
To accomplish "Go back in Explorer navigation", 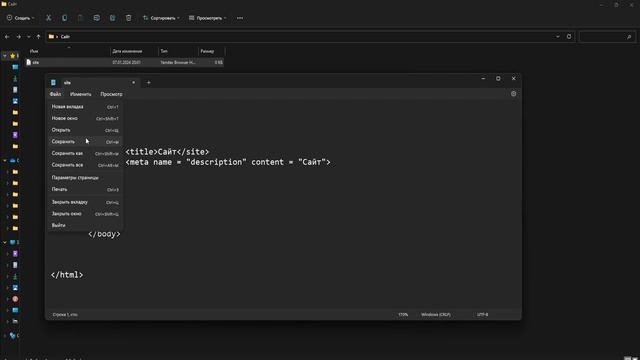I will (7, 37).
